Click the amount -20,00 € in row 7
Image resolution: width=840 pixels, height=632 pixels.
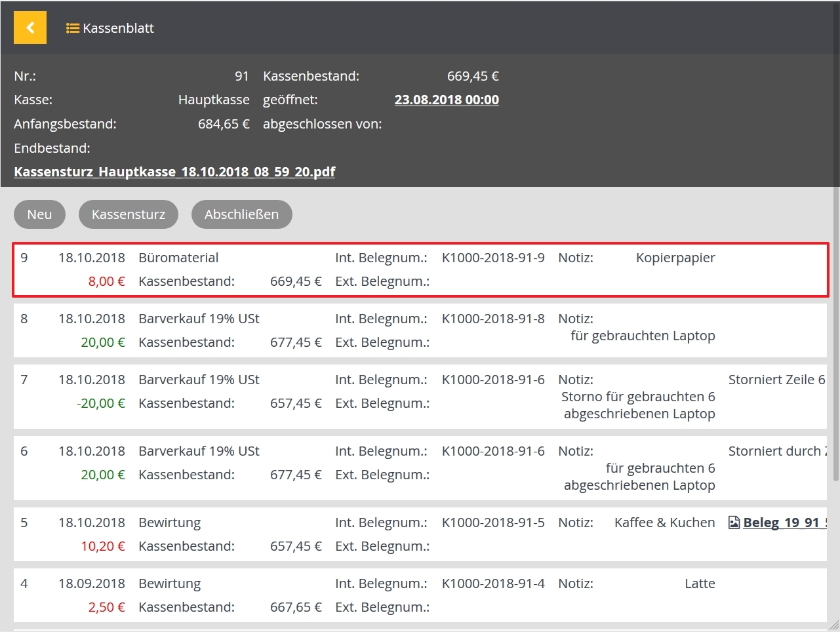tap(100, 403)
